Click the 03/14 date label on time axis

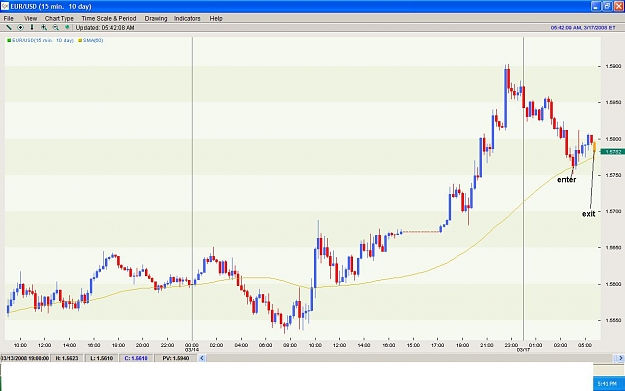[x=192, y=350]
